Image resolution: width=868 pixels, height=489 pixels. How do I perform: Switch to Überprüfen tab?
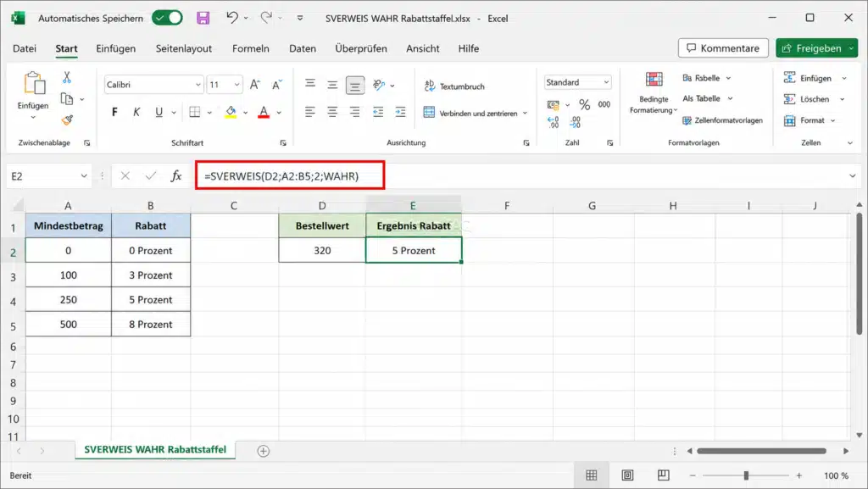pyautogui.click(x=361, y=48)
